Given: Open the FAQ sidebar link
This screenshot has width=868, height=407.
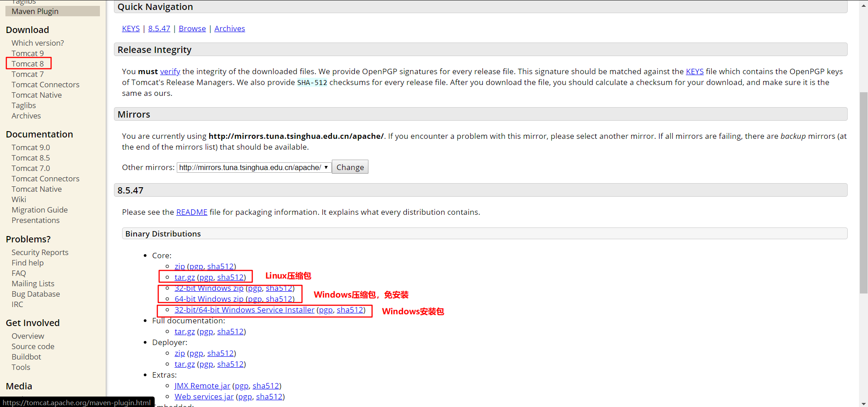Looking at the screenshot, I should (x=19, y=273).
